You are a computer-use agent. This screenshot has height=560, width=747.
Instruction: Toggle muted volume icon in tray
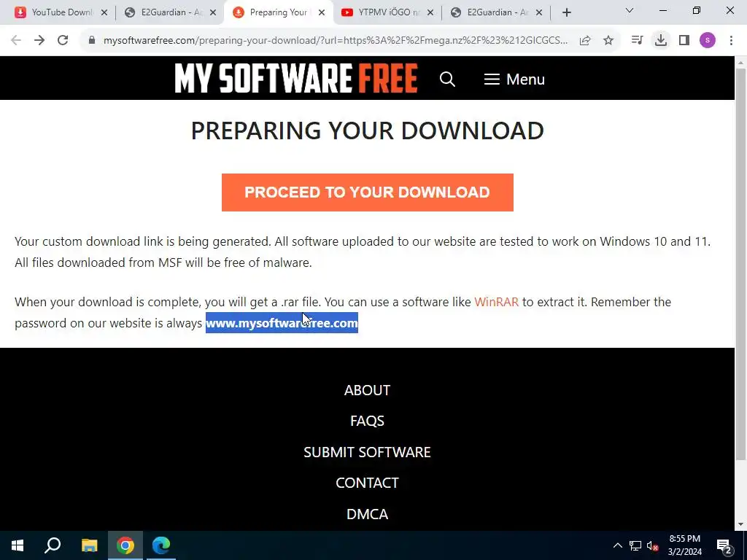(x=652, y=545)
